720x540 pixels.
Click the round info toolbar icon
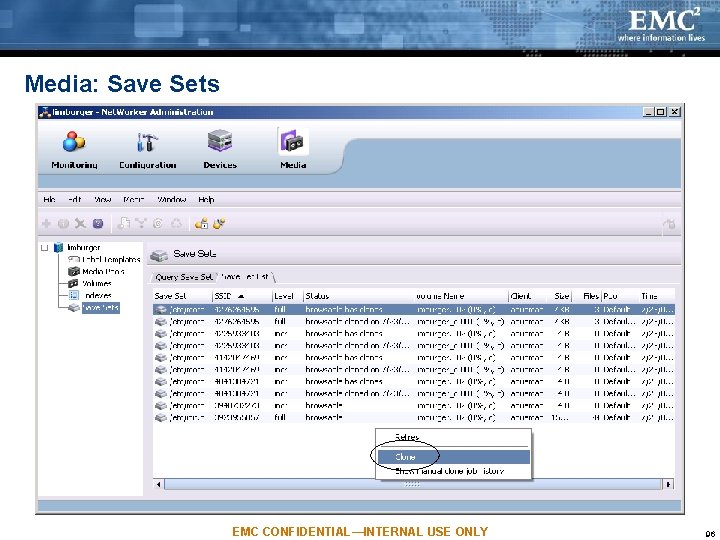[x=63, y=224]
